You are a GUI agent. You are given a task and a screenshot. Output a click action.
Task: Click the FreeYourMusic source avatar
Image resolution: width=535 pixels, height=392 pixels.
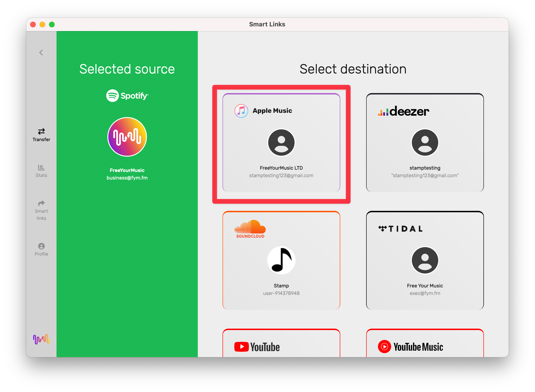127,137
